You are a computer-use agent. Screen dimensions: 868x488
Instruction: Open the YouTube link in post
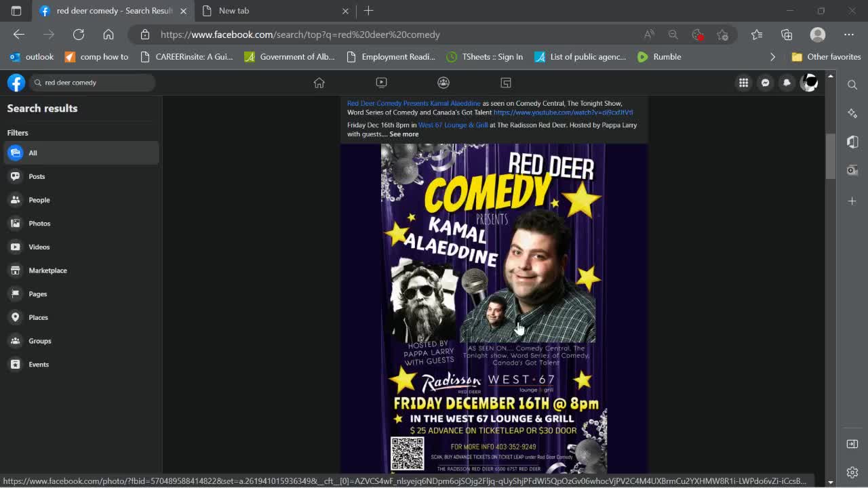(563, 113)
